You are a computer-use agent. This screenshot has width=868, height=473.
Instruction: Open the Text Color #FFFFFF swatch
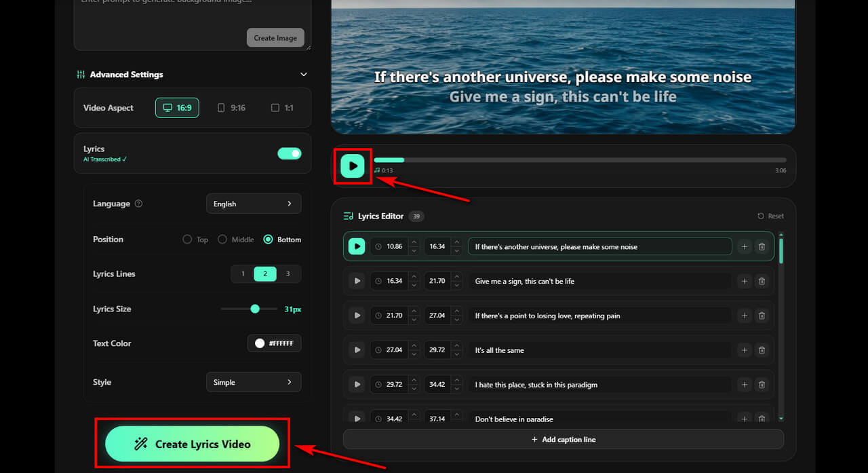pos(274,343)
